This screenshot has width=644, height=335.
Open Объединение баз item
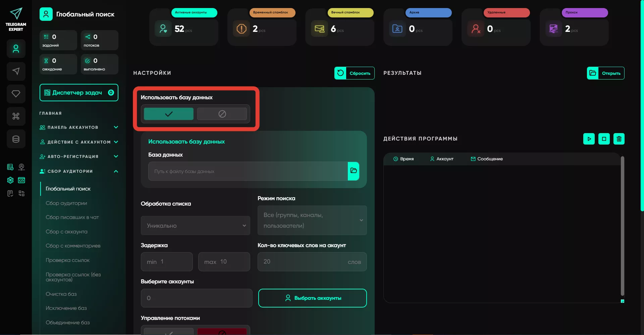67,323
